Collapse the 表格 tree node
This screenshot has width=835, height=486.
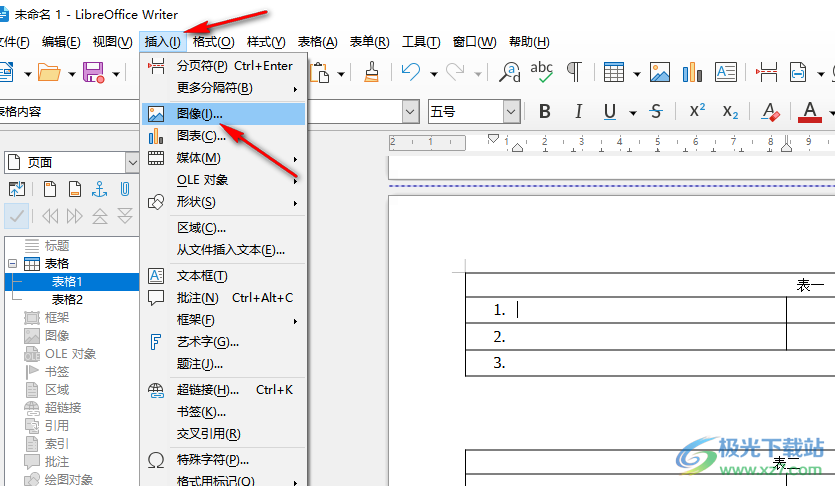tap(12, 263)
